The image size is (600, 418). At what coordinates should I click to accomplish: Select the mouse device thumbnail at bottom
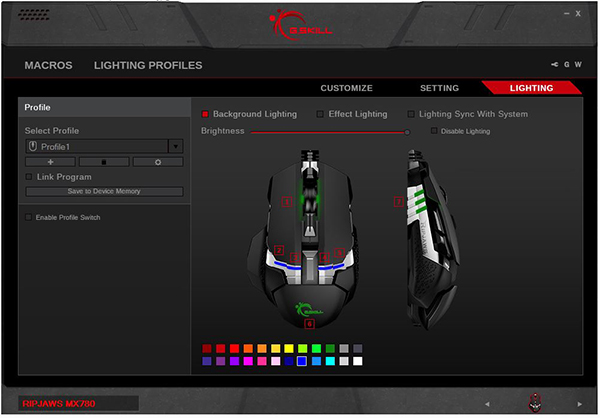[x=535, y=403]
